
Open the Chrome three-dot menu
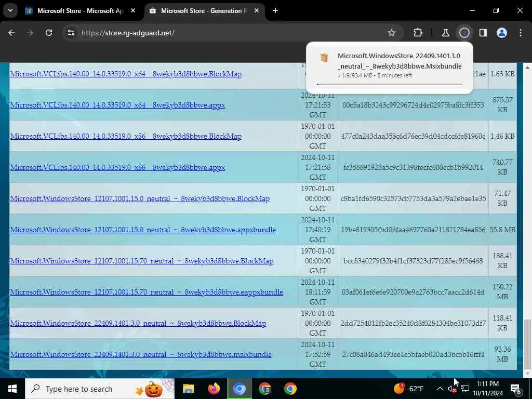click(521, 33)
